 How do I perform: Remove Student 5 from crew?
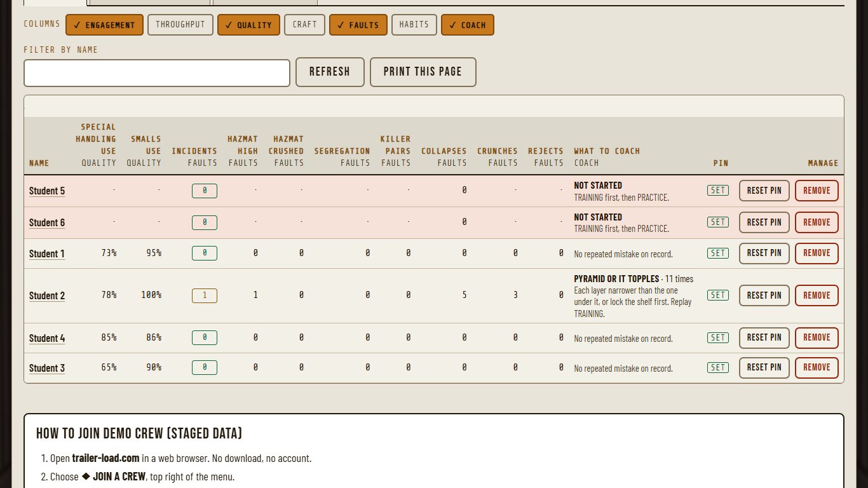click(x=817, y=191)
